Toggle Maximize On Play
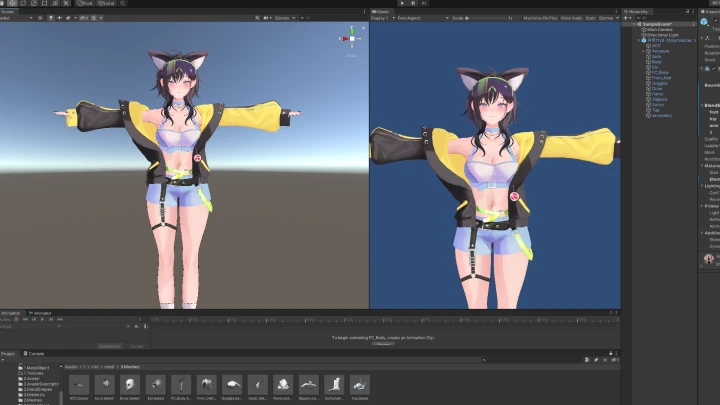 tap(540, 18)
